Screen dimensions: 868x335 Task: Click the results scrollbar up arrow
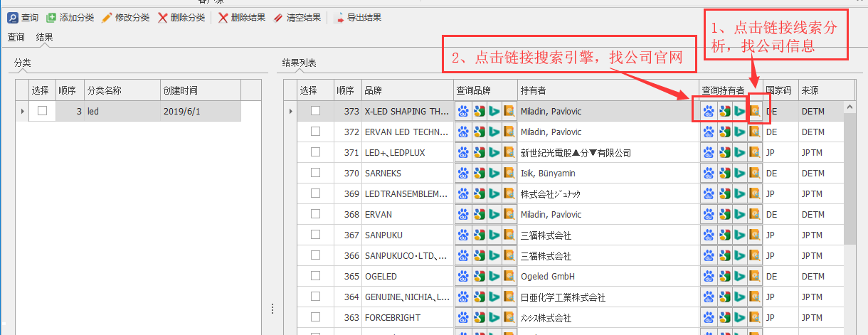(850, 107)
